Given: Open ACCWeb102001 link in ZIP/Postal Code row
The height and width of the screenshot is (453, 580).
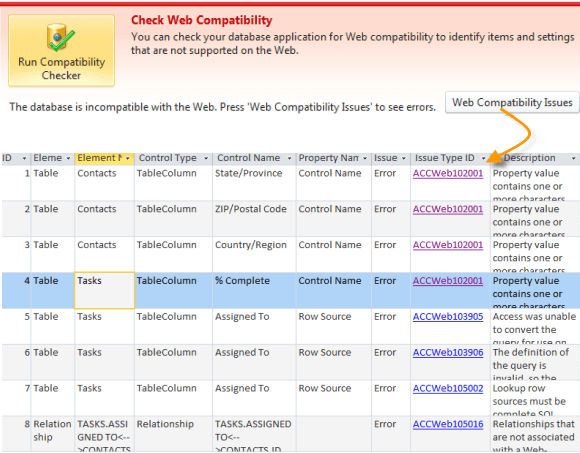Looking at the screenshot, I should coord(448,209).
